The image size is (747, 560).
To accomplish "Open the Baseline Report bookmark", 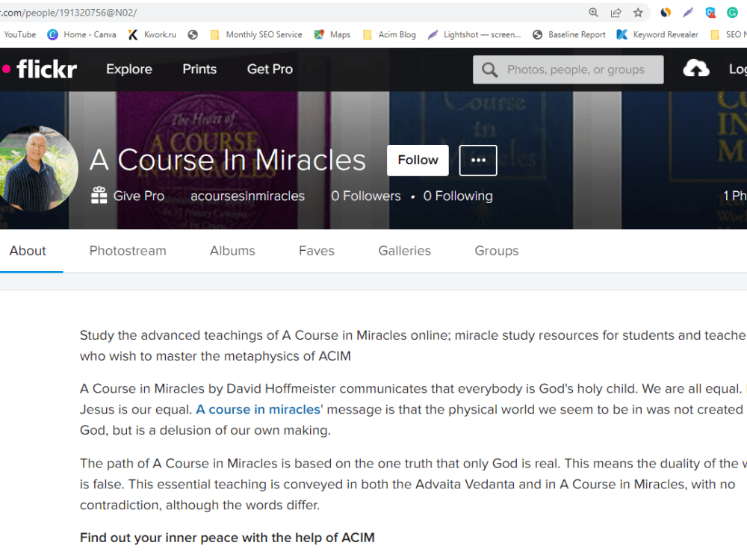I will tap(568, 34).
